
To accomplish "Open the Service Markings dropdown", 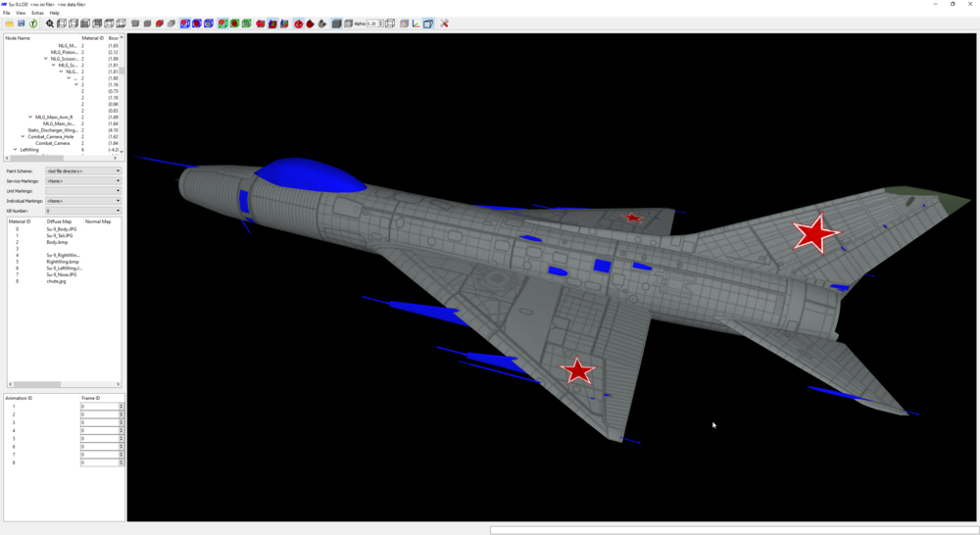I will (x=83, y=180).
